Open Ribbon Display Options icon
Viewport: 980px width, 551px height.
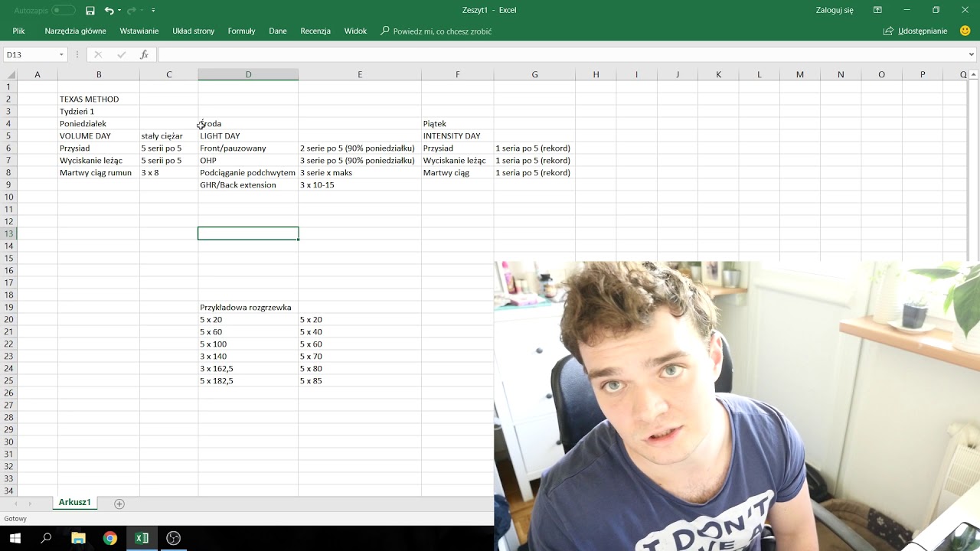(878, 11)
